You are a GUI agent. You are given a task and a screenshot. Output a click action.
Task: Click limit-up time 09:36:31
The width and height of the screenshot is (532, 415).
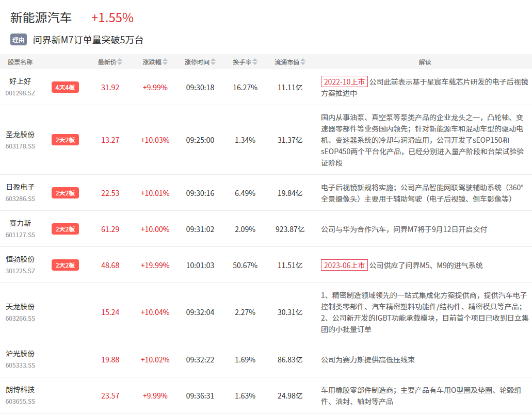coord(200,396)
